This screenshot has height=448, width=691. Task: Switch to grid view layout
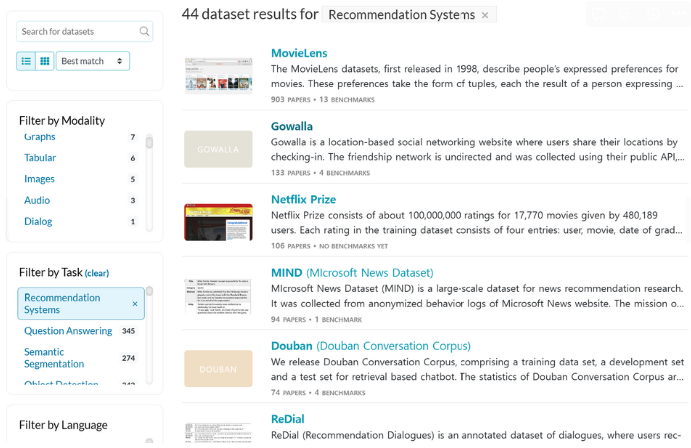pos(45,61)
